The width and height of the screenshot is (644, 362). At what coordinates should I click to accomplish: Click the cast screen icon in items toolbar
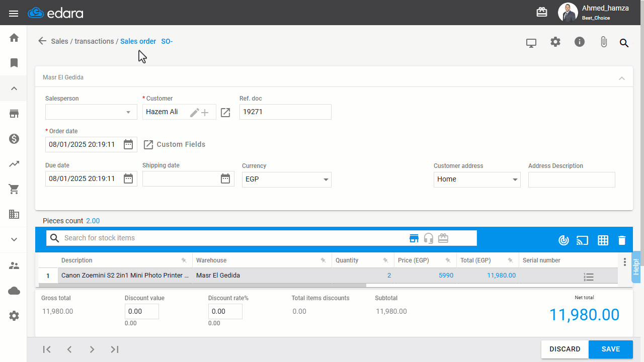pyautogui.click(x=582, y=240)
